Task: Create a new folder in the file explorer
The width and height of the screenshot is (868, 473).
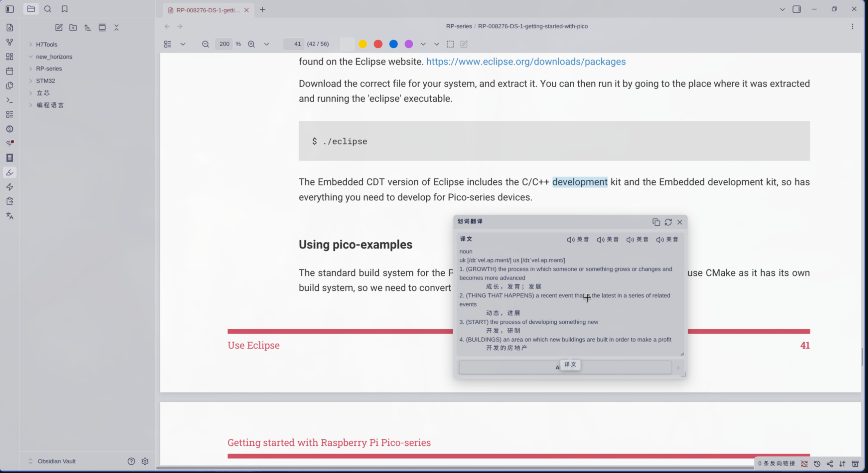Action: coord(73,28)
